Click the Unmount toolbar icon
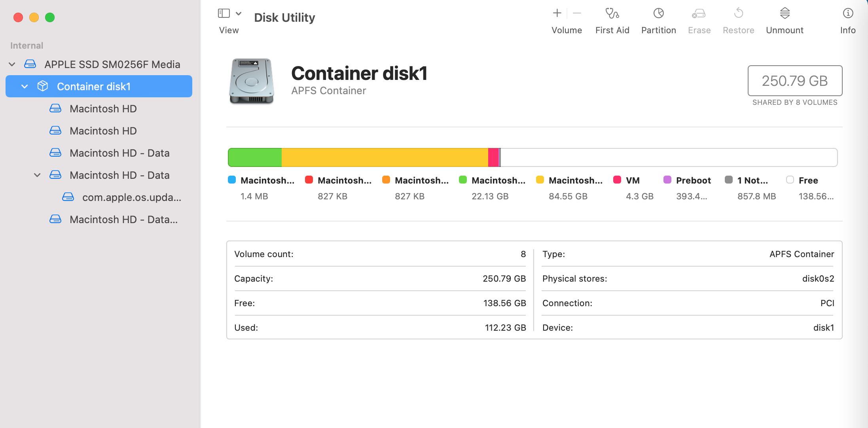The image size is (868, 428). [785, 14]
